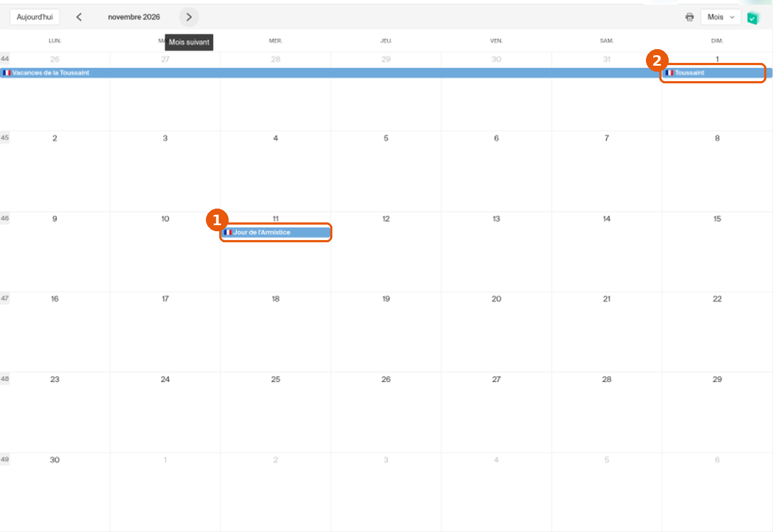Screen dimensions: 773x532
Task: Select week number 48
Action: coord(4,379)
